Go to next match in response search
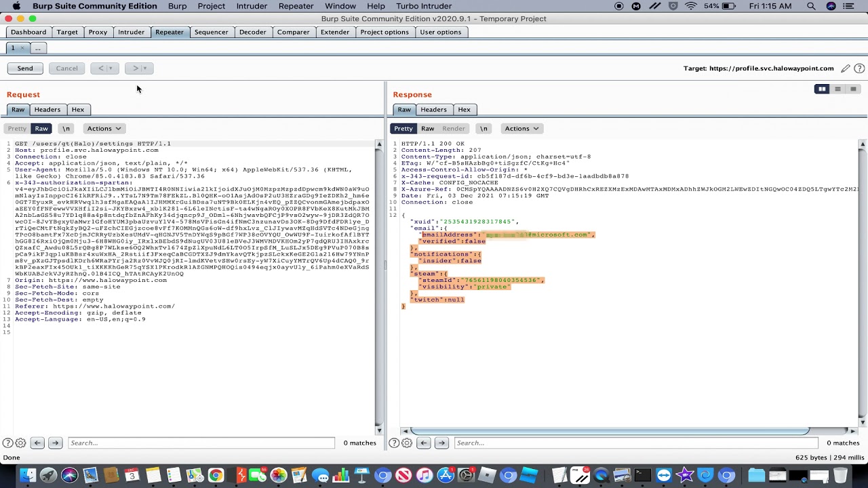 [x=441, y=443]
